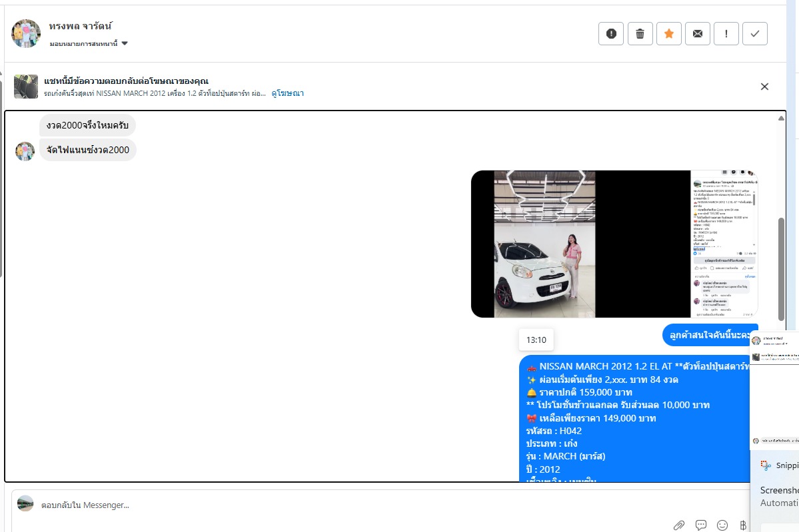Open emoji picker icon
This screenshot has height=532, width=799.
[x=722, y=525]
